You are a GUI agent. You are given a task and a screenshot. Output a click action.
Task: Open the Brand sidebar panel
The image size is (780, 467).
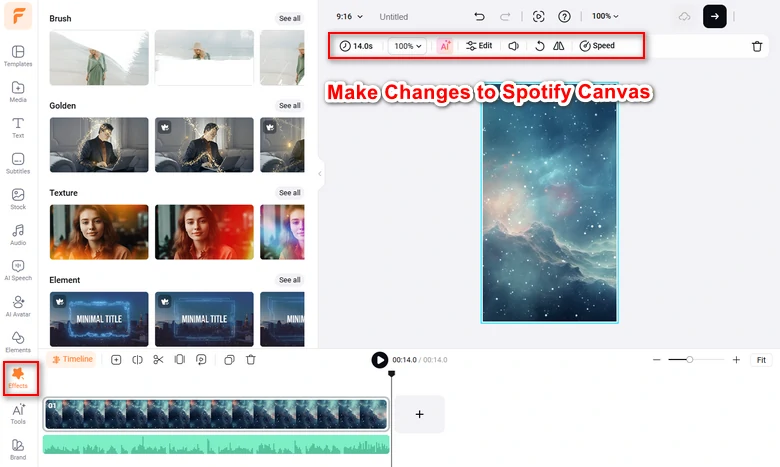click(18, 449)
